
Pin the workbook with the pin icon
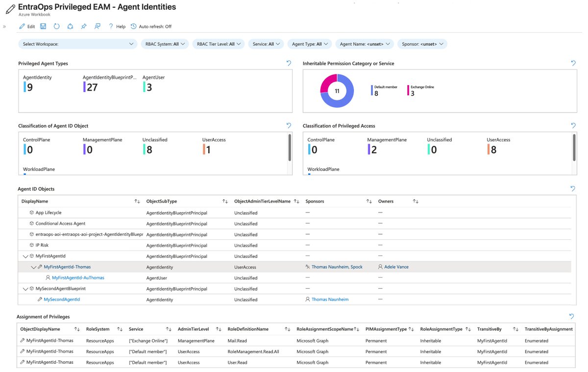(84, 26)
